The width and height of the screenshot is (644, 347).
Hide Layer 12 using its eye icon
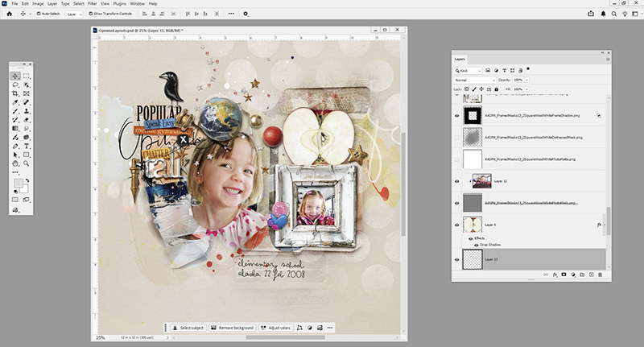456,181
